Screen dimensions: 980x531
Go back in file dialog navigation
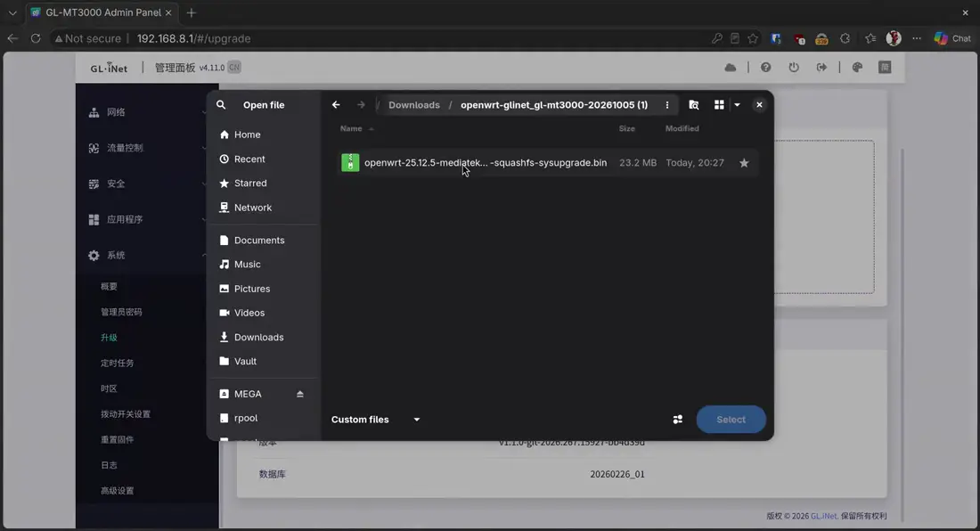pos(336,105)
